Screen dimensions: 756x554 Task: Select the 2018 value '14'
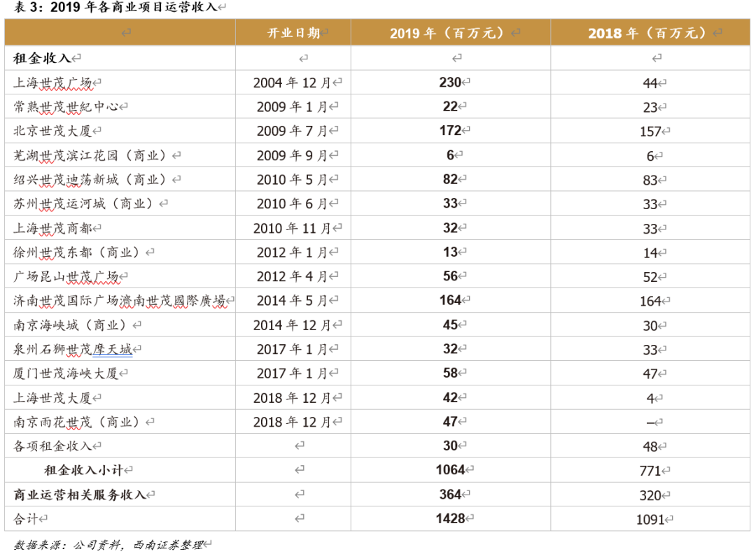(x=650, y=253)
